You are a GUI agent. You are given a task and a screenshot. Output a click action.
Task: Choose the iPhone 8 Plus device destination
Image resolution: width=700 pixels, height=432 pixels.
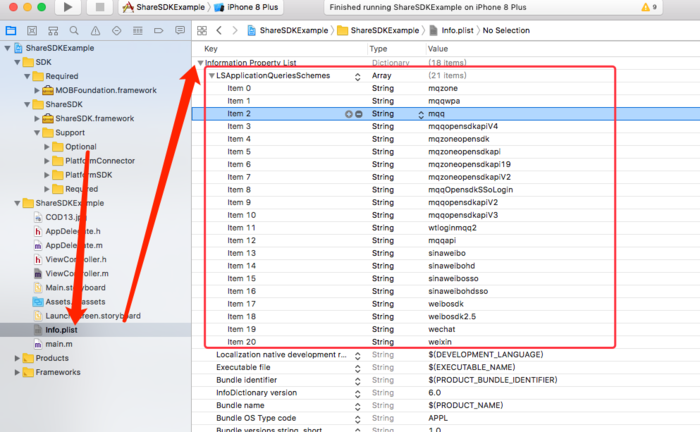coord(246,7)
